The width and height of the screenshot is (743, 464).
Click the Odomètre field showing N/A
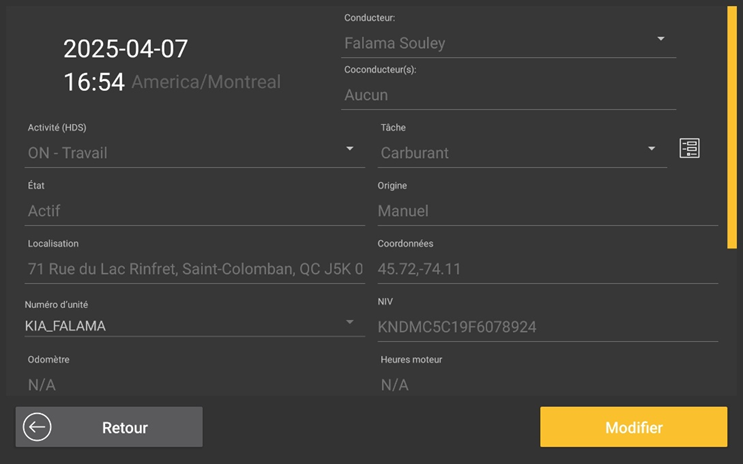195,384
